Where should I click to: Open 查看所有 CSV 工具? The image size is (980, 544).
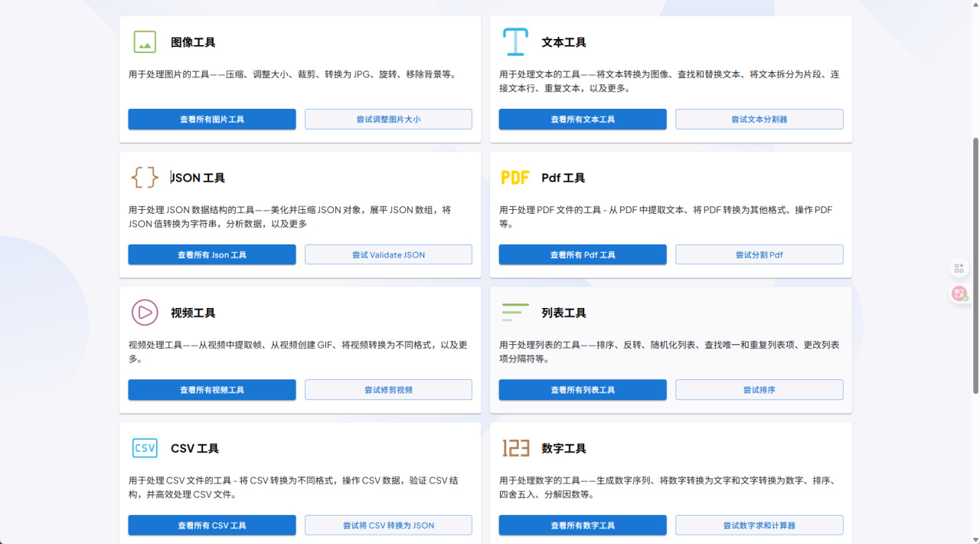pyautogui.click(x=212, y=526)
